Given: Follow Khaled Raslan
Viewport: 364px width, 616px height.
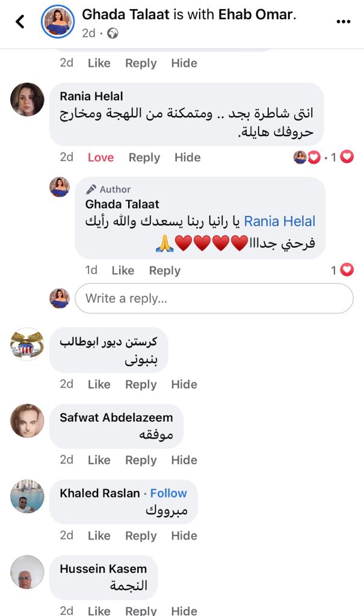Looking at the screenshot, I should coord(168,493).
